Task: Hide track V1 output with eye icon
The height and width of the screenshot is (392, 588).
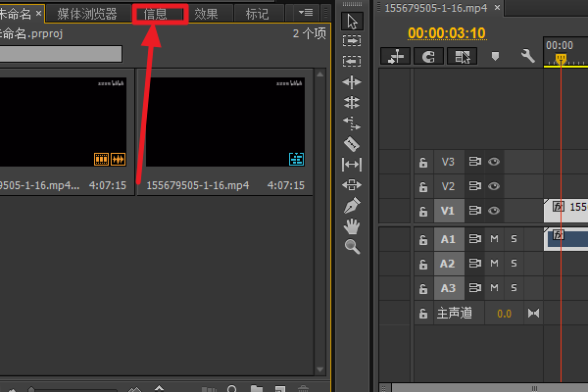Action: pos(494,211)
